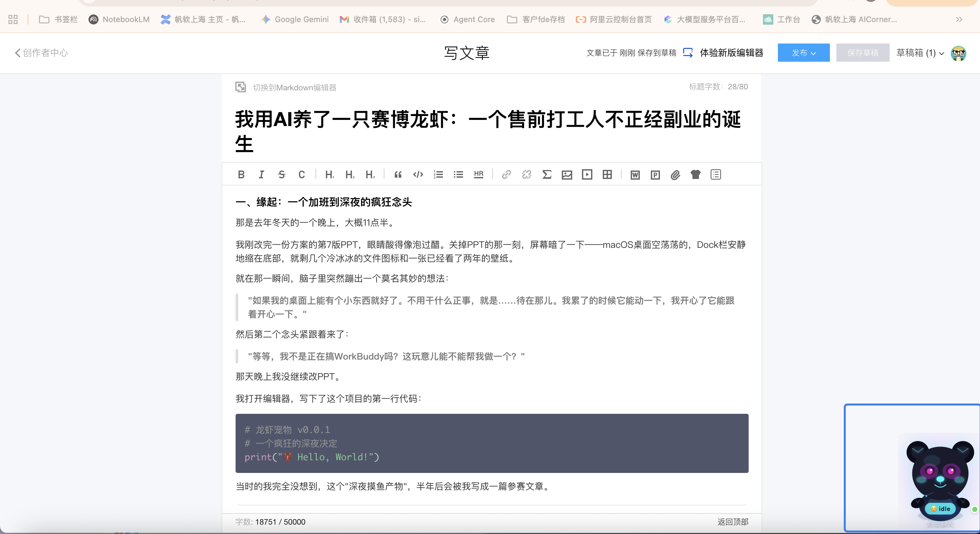The height and width of the screenshot is (534, 980).
Task: Insert an image via toolbar
Action: tap(567, 174)
